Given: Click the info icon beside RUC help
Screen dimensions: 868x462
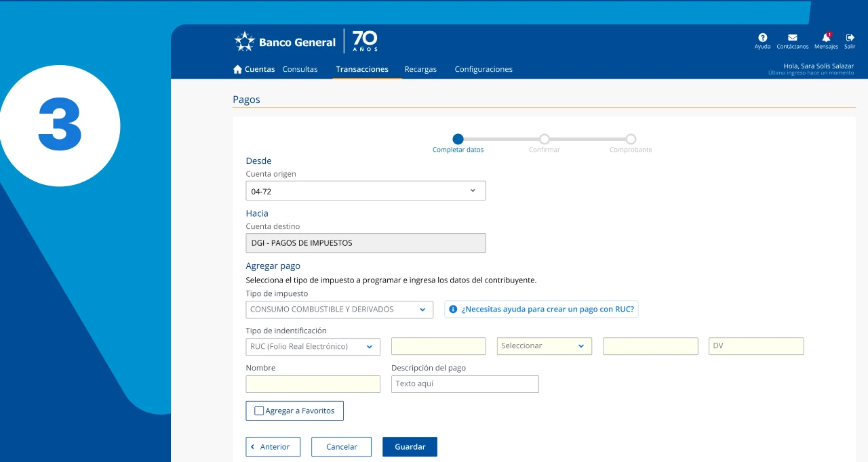Looking at the screenshot, I should (453, 310).
